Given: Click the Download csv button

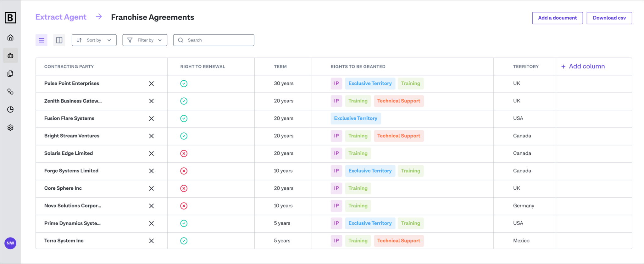Looking at the screenshot, I should click(609, 18).
